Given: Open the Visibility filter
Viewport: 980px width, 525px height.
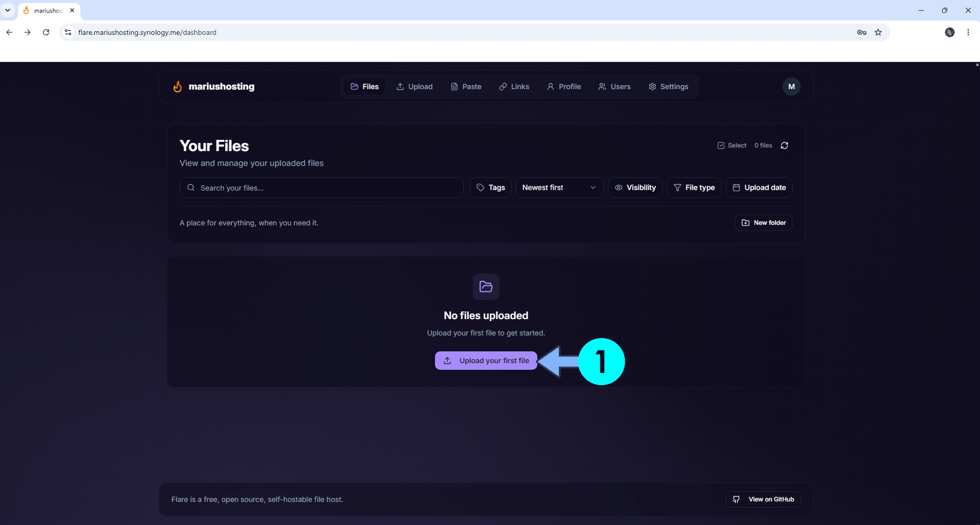Looking at the screenshot, I should (x=635, y=187).
